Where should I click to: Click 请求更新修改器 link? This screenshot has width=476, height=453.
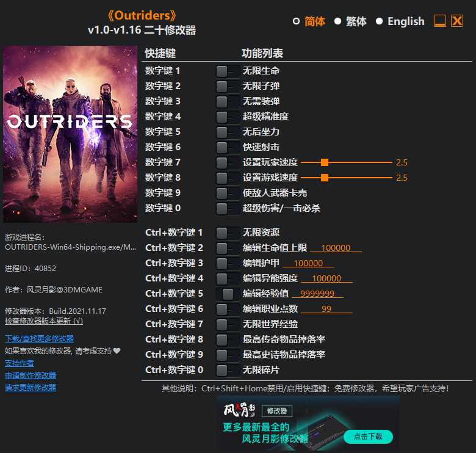click(31, 388)
